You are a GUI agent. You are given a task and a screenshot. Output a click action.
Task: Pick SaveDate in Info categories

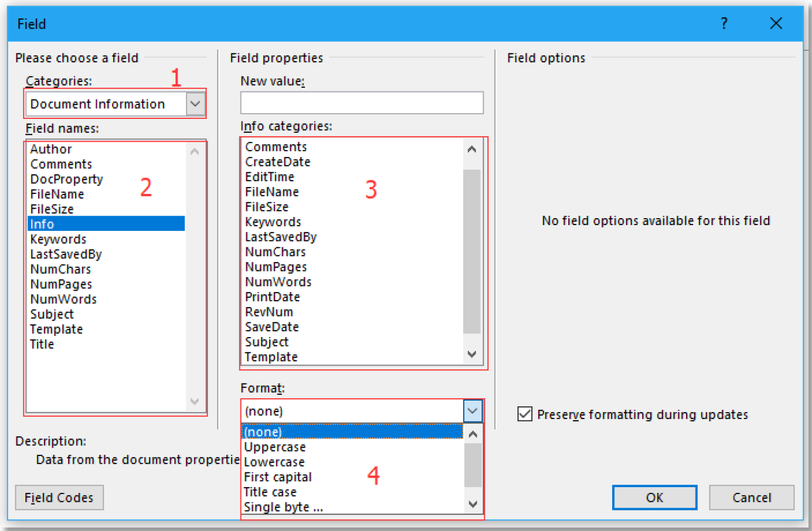point(271,327)
